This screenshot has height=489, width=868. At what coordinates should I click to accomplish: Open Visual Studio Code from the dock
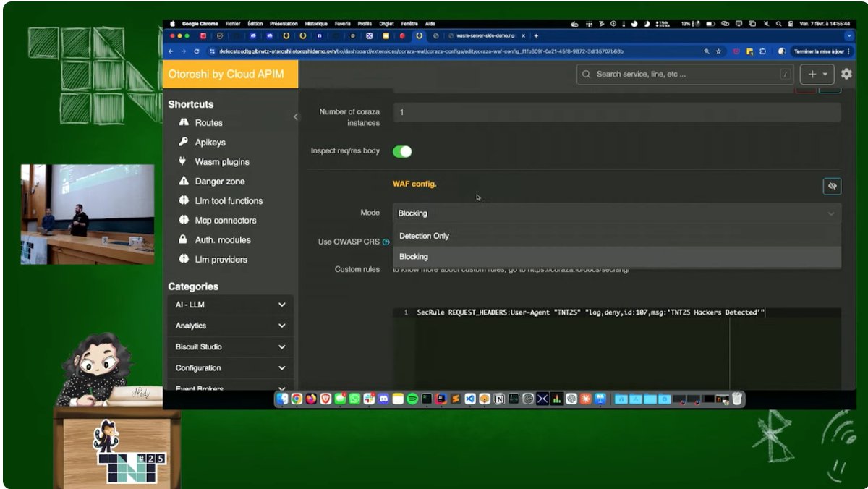[x=470, y=399]
